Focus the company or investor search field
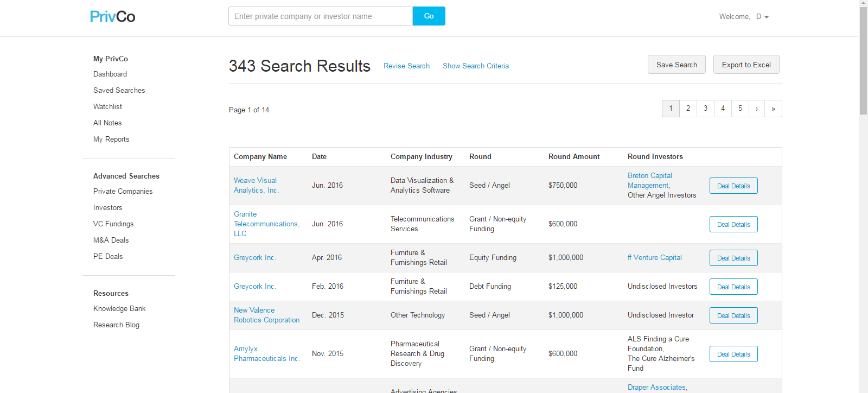 pos(321,16)
